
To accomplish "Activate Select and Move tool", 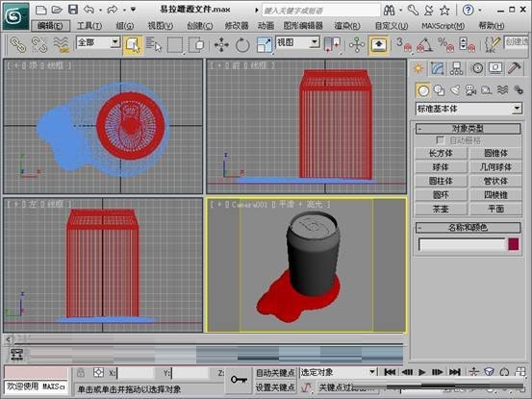I will (x=221, y=45).
